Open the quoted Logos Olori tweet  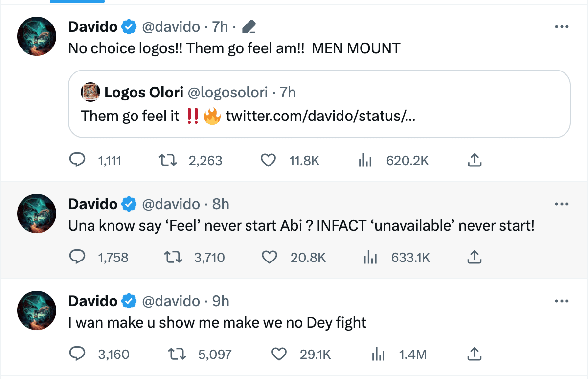tap(319, 104)
